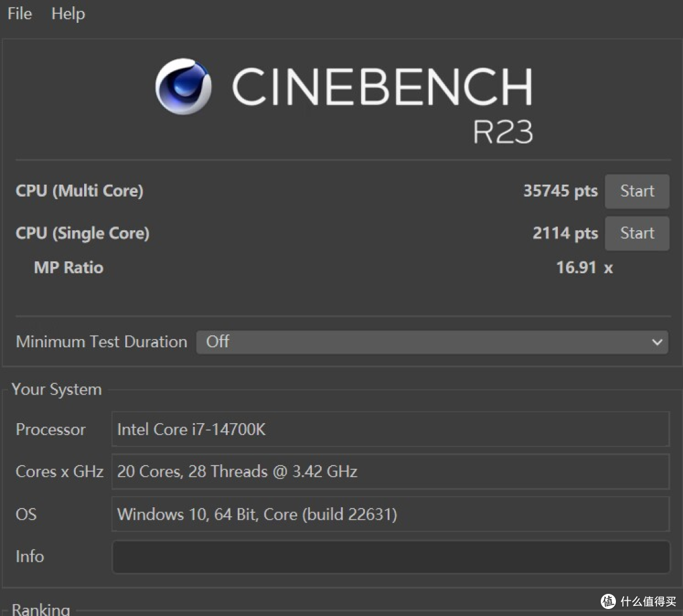Click the MP Ratio label

point(68,268)
